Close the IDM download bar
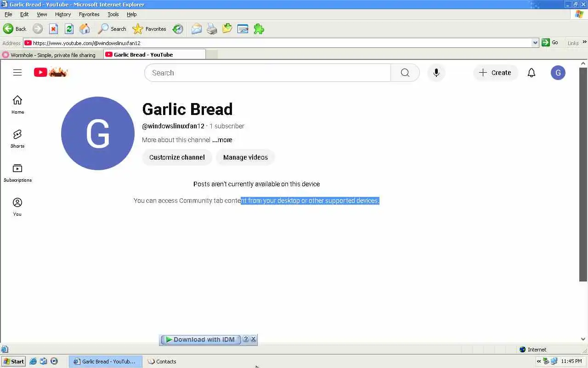The height and width of the screenshot is (368, 588). pyautogui.click(x=253, y=339)
